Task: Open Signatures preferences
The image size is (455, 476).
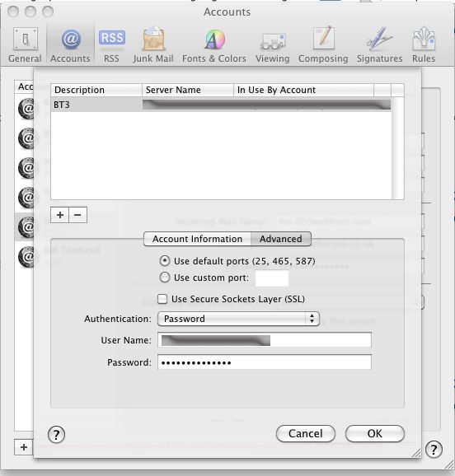Action: pos(379,45)
